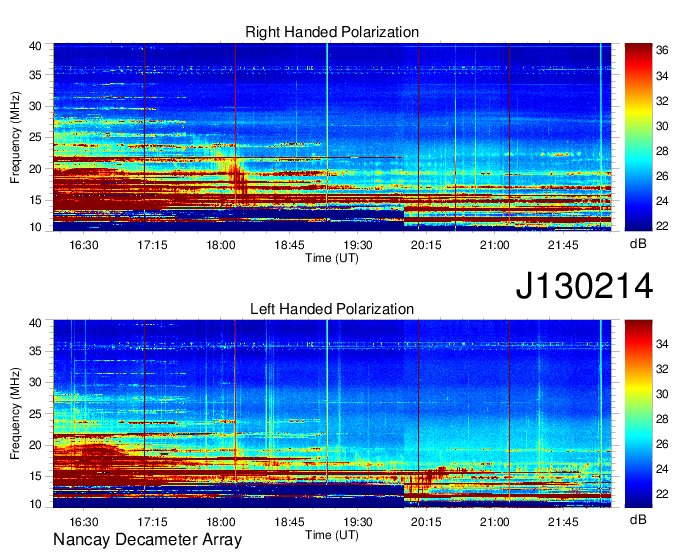This screenshot has height=552, width=680.
Task: Click the 21:45 tick of Left Handed plot
Action: [563, 522]
